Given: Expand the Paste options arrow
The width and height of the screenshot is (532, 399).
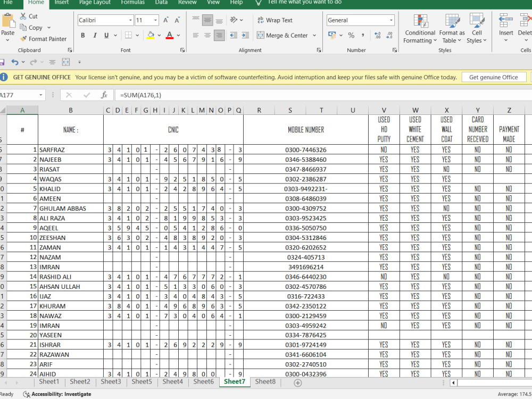Looking at the screenshot, I should (7, 40).
